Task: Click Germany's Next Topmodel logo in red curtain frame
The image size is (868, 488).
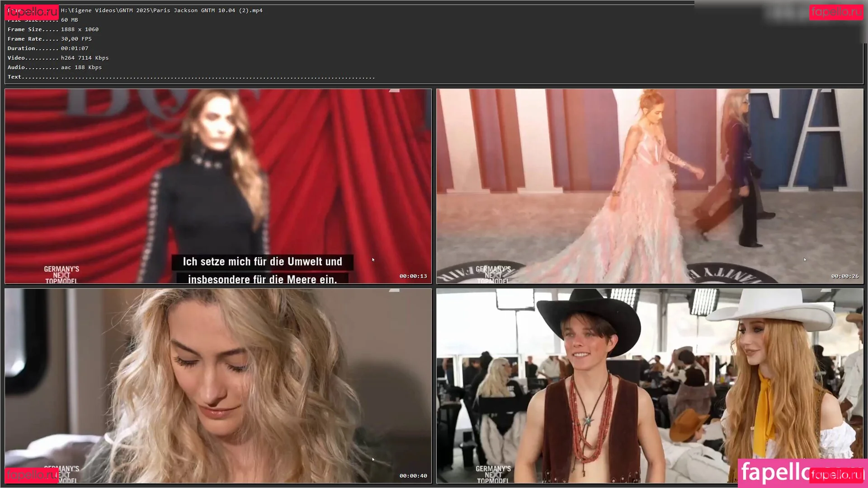Action: (61, 274)
